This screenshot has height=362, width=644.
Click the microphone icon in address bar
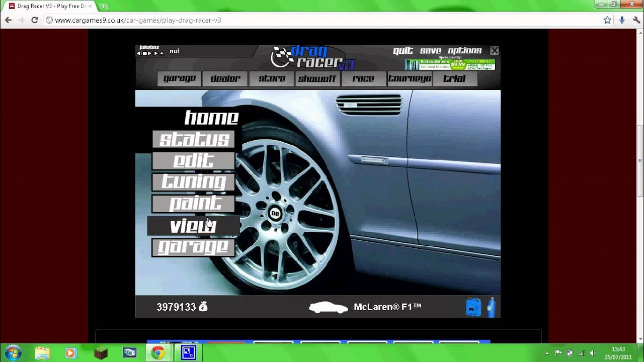pyautogui.click(x=622, y=20)
